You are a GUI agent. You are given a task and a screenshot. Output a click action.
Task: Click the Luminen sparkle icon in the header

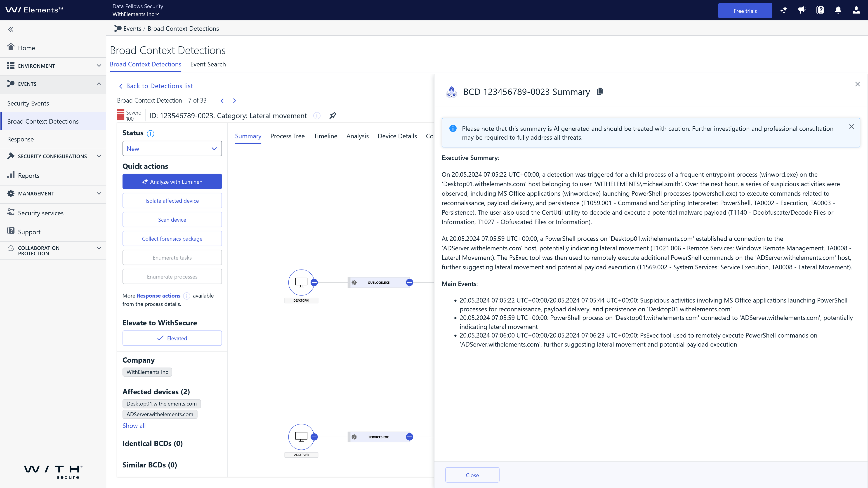(x=784, y=10)
